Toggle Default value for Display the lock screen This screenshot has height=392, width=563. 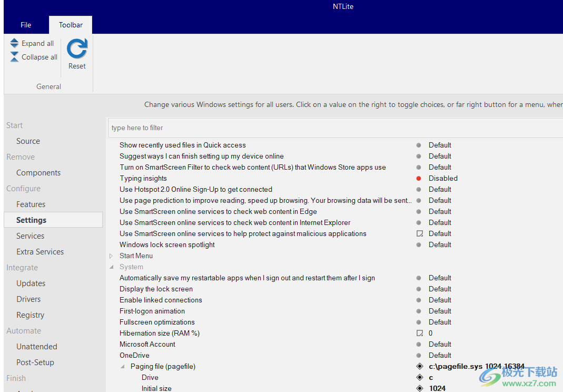point(440,289)
